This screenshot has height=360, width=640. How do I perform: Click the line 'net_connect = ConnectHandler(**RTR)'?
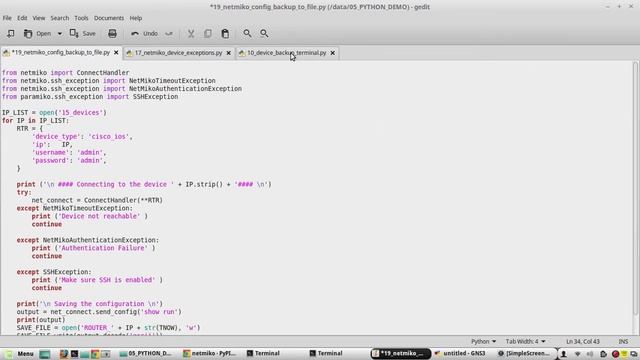click(x=97, y=200)
